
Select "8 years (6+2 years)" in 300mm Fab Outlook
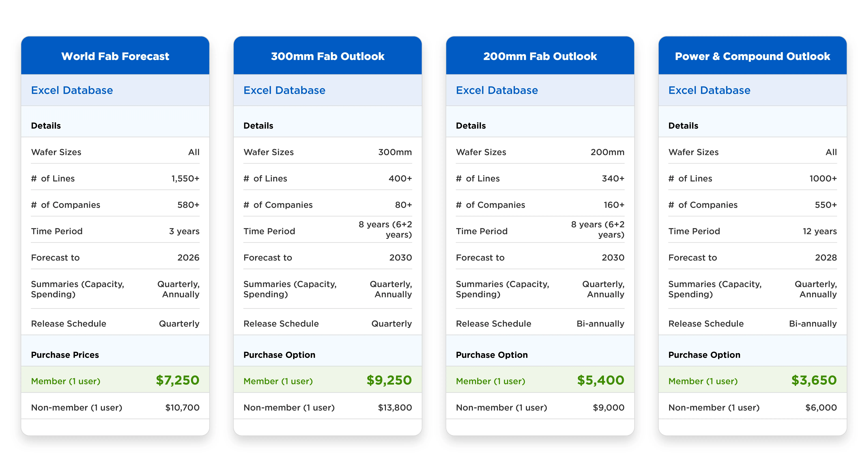click(x=385, y=229)
